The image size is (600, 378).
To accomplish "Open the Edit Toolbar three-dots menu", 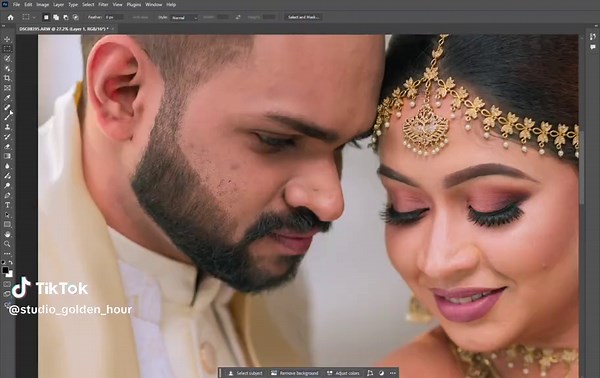I will pos(7,253).
